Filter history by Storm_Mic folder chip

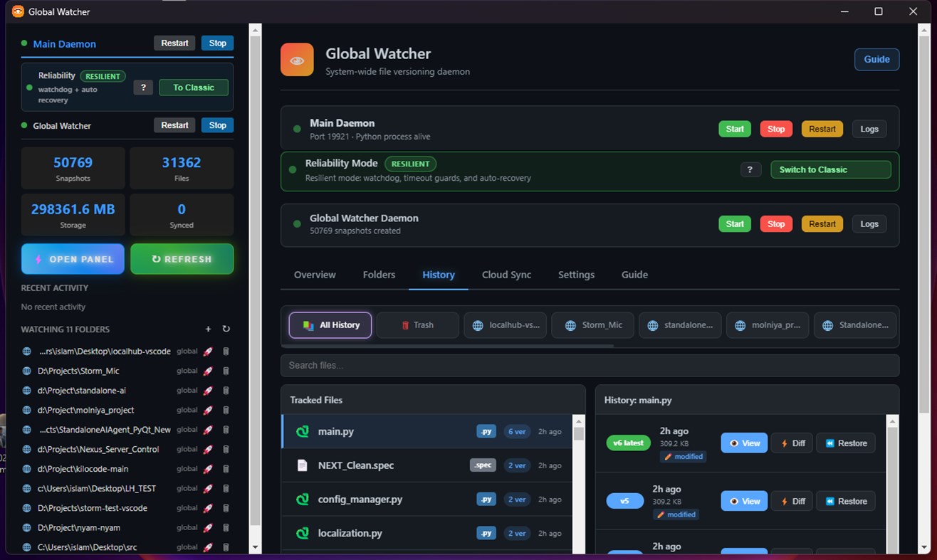click(x=593, y=325)
